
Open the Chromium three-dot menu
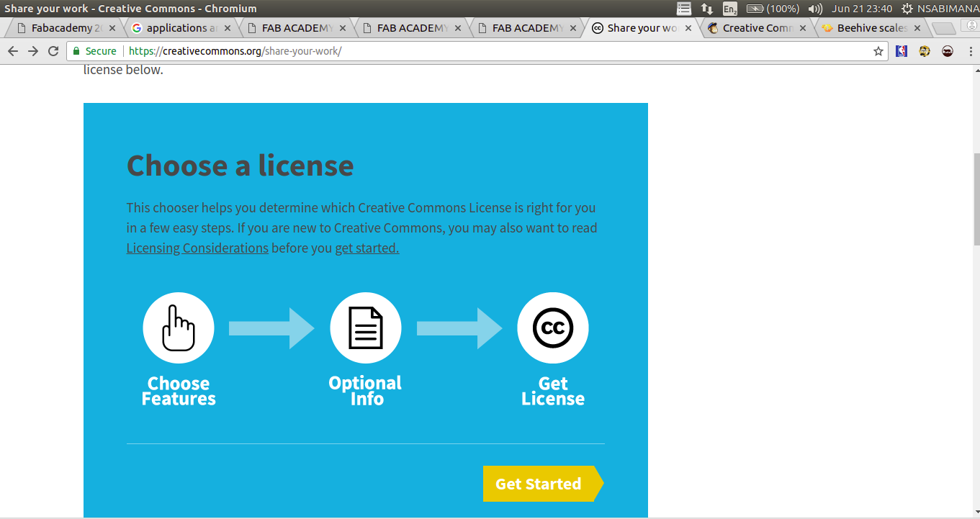point(970,51)
